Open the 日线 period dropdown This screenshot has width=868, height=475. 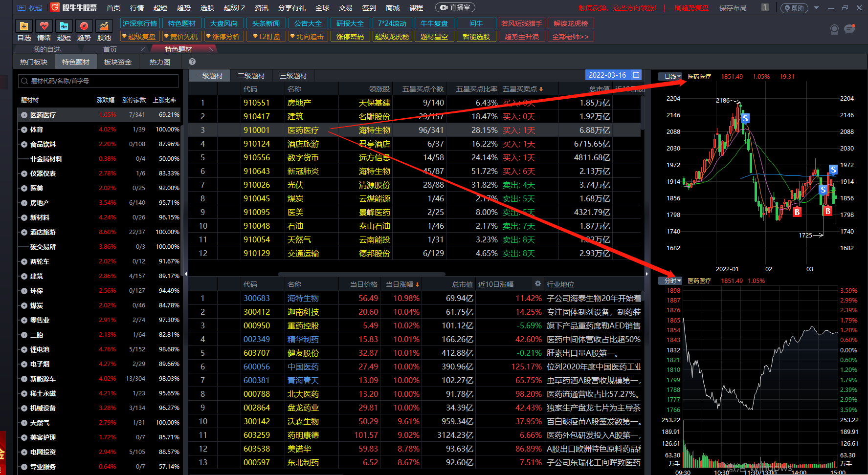pyautogui.click(x=670, y=76)
